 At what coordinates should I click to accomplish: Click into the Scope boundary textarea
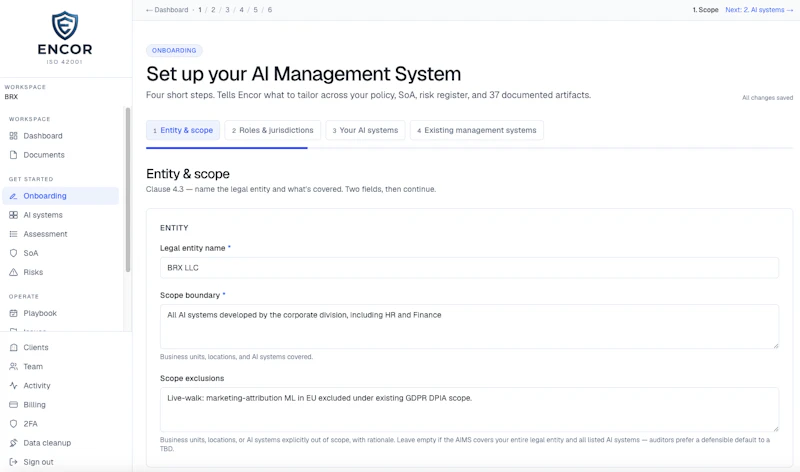coord(469,327)
